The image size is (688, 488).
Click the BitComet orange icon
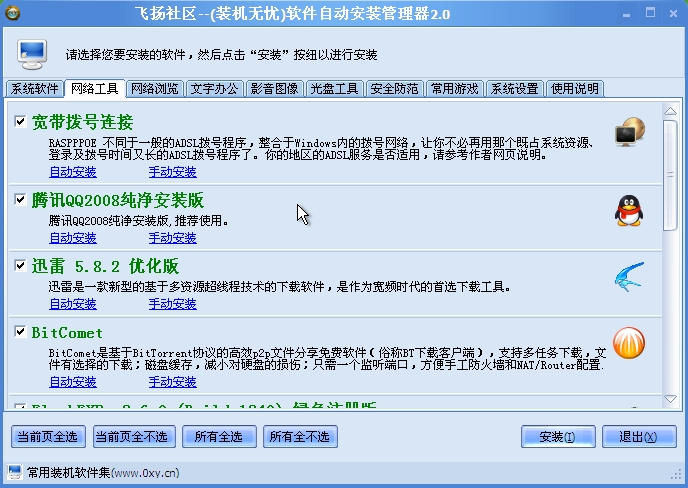[629, 343]
